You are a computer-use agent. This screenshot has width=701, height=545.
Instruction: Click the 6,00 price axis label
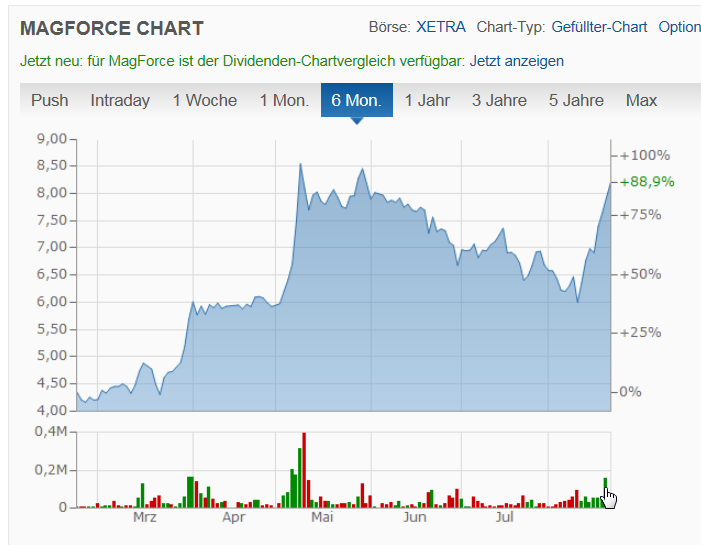point(51,302)
